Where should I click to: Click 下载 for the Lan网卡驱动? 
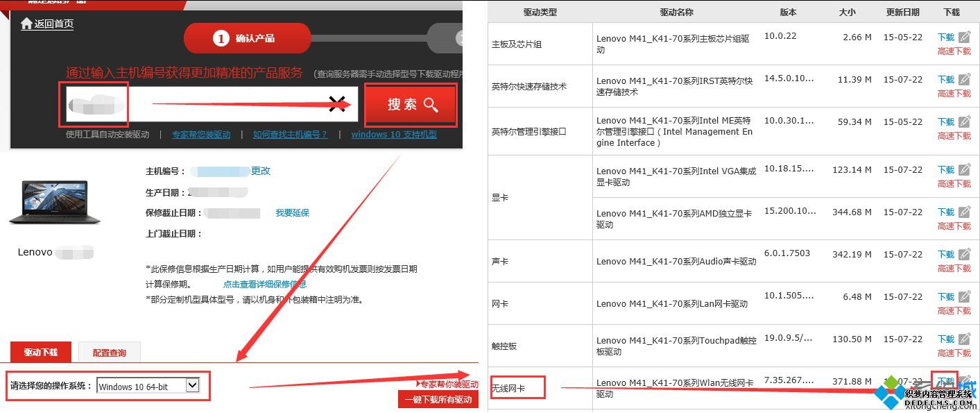tap(946, 296)
